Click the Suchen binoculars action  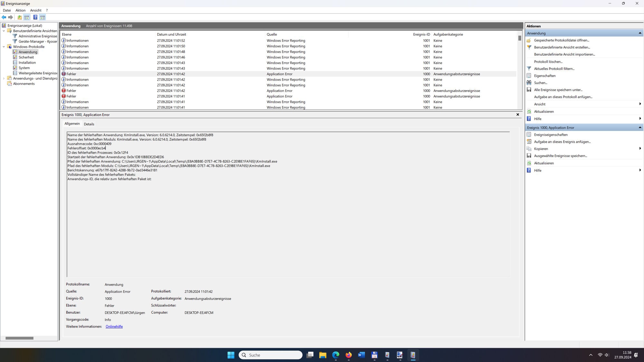[540, 83]
